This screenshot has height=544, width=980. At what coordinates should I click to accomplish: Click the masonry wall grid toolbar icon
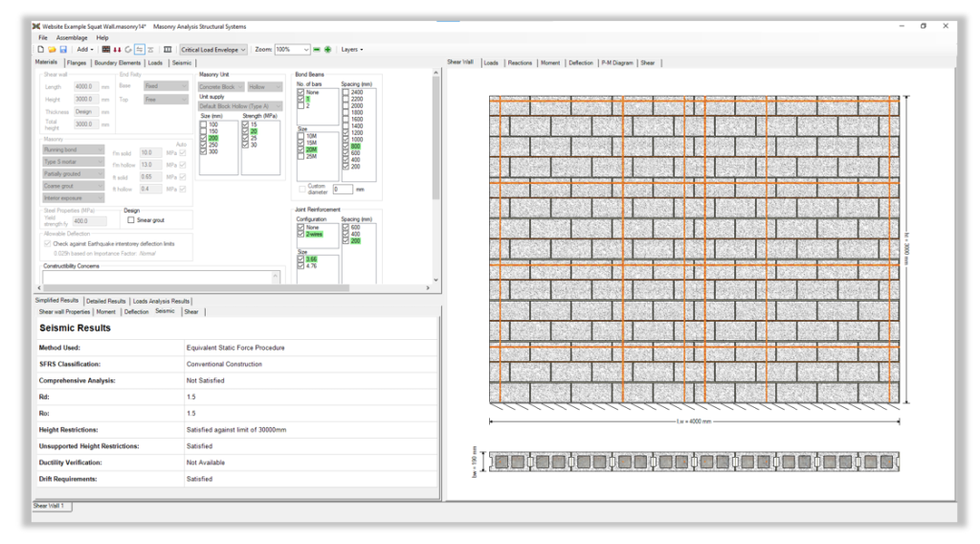click(x=106, y=49)
